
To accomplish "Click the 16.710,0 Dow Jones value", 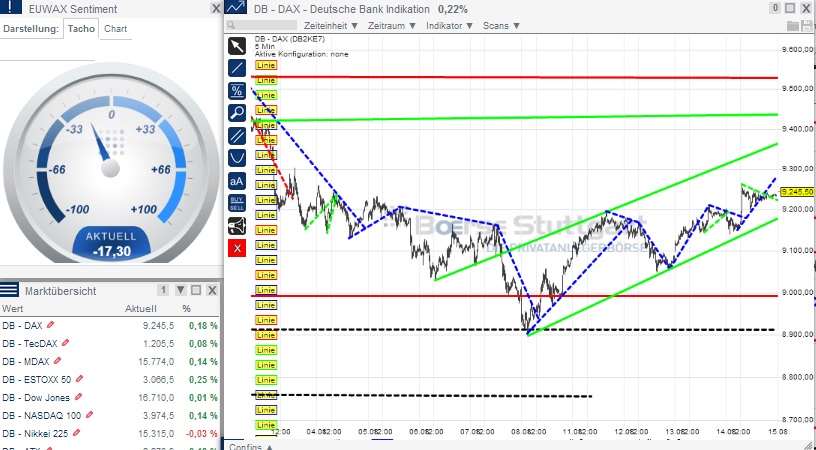I will 158,397.
